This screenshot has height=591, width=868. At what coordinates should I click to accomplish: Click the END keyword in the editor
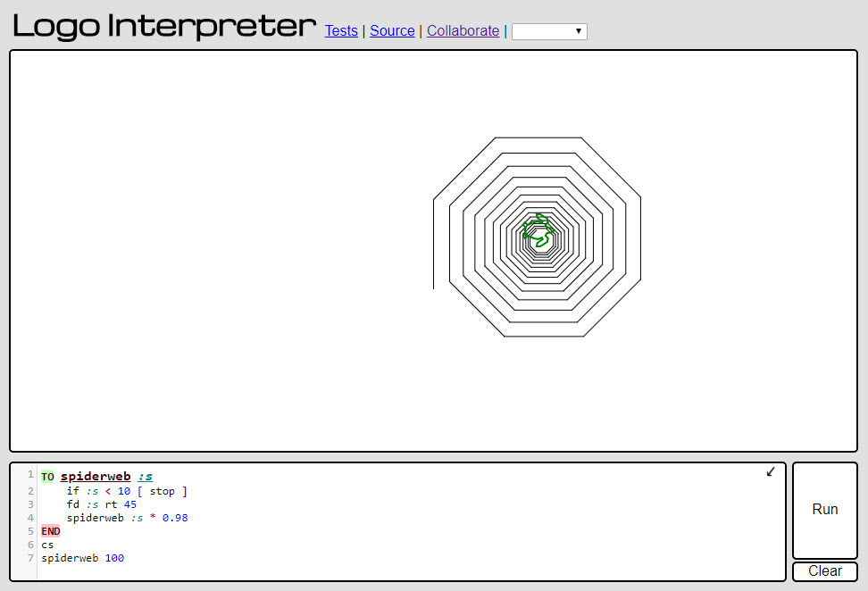click(x=50, y=531)
